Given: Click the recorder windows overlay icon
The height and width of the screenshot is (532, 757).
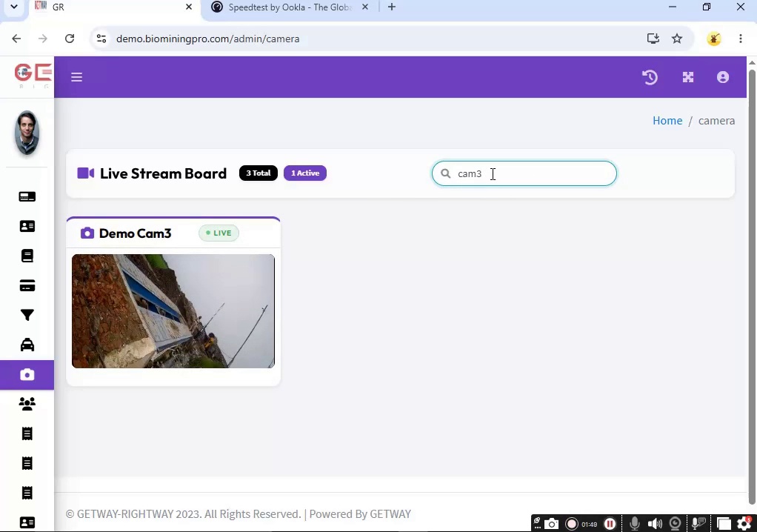Looking at the screenshot, I should click(x=724, y=524).
